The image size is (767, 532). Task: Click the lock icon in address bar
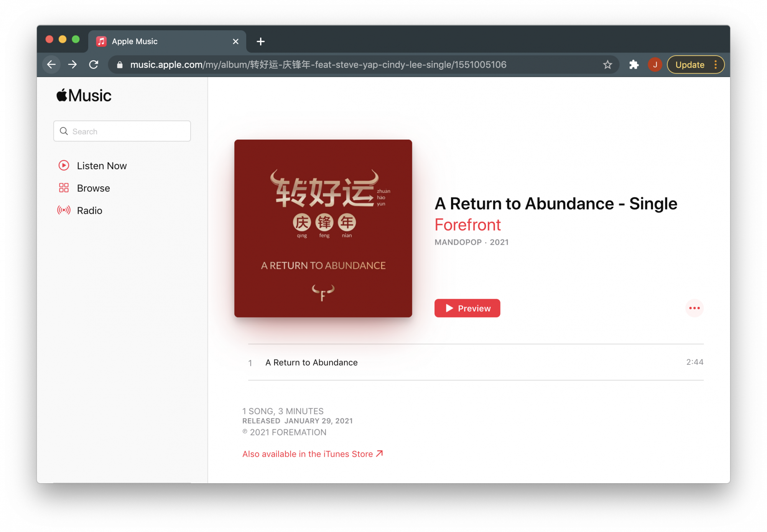tap(120, 65)
